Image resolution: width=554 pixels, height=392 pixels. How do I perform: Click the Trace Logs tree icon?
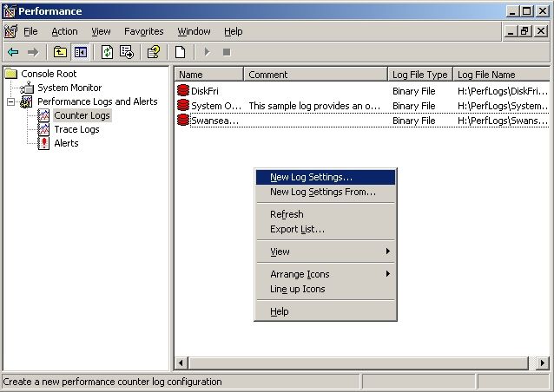[x=43, y=129]
